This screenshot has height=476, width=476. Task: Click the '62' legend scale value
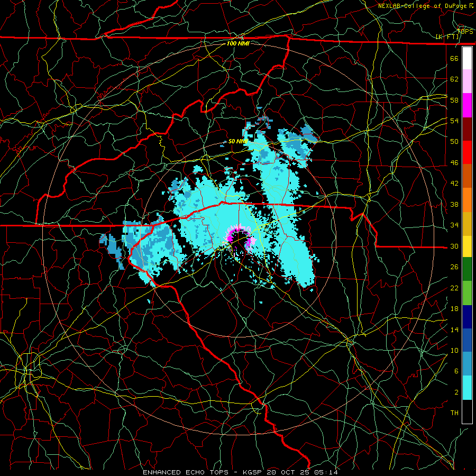454,79
